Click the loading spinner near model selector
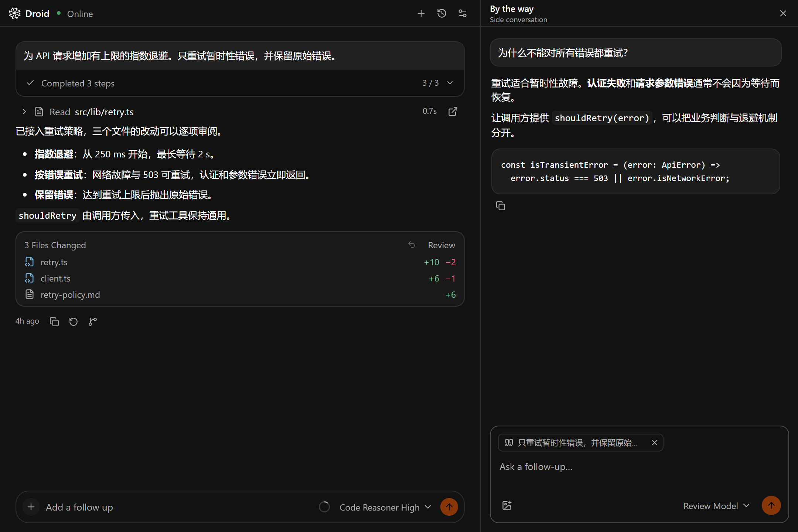This screenshot has width=798, height=532. click(324, 507)
